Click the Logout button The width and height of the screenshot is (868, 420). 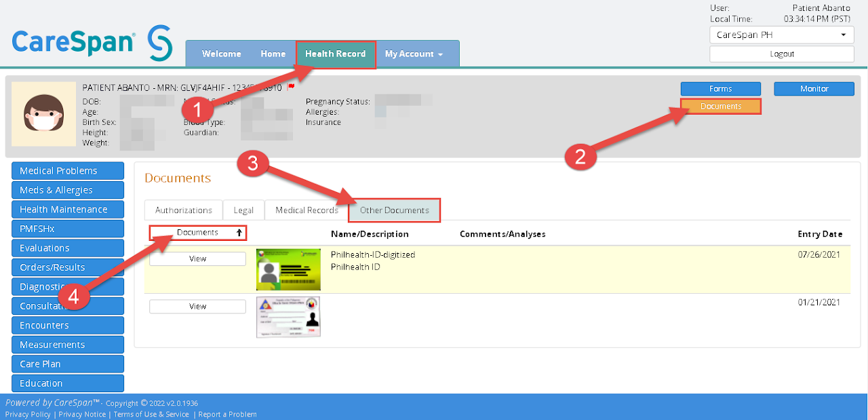point(781,54)
